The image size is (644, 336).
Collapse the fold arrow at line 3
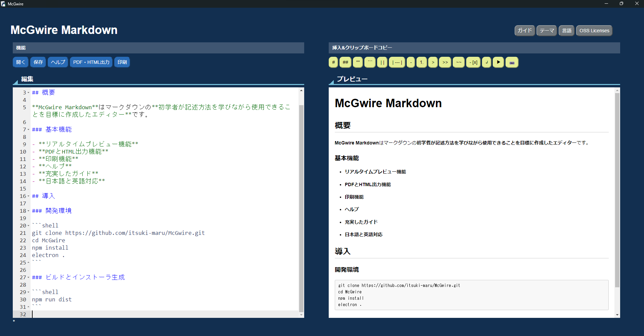(28, 92)
